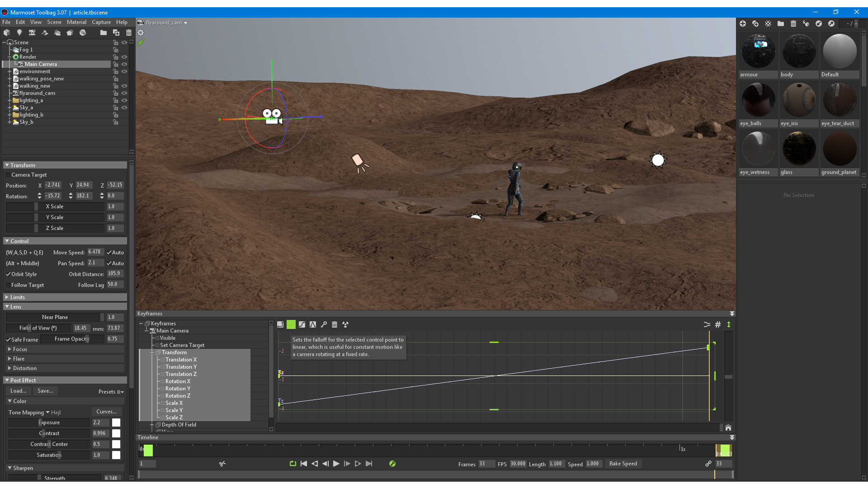868x488 pixels.
Task: Toggle the hash grid snapping icon
Action: [x=718, y=324]
